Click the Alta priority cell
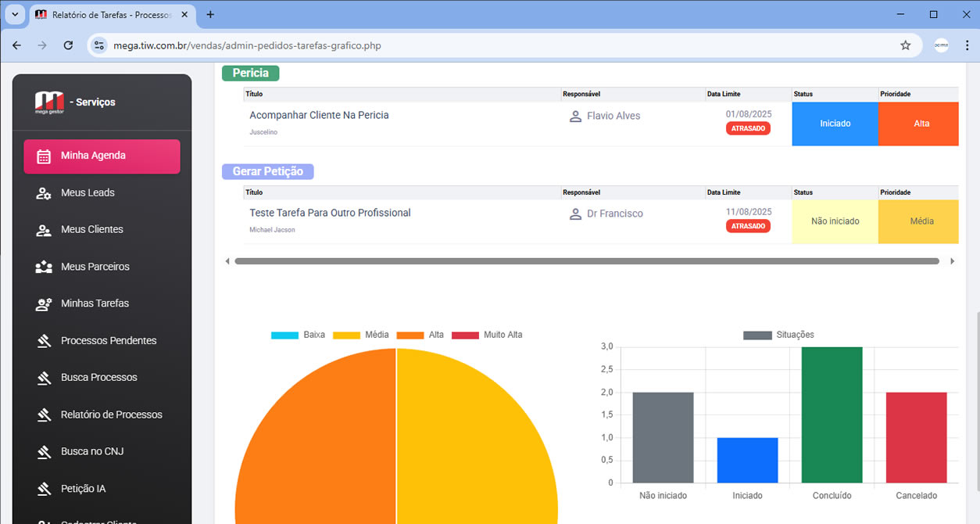The width and height of the screenshot is (980, 524). click(918, 124)
